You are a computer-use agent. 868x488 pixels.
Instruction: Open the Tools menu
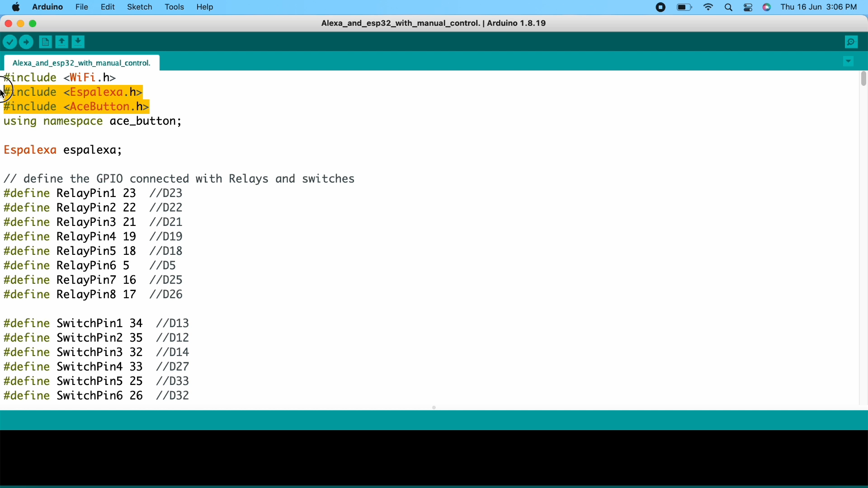click(175, 7)
